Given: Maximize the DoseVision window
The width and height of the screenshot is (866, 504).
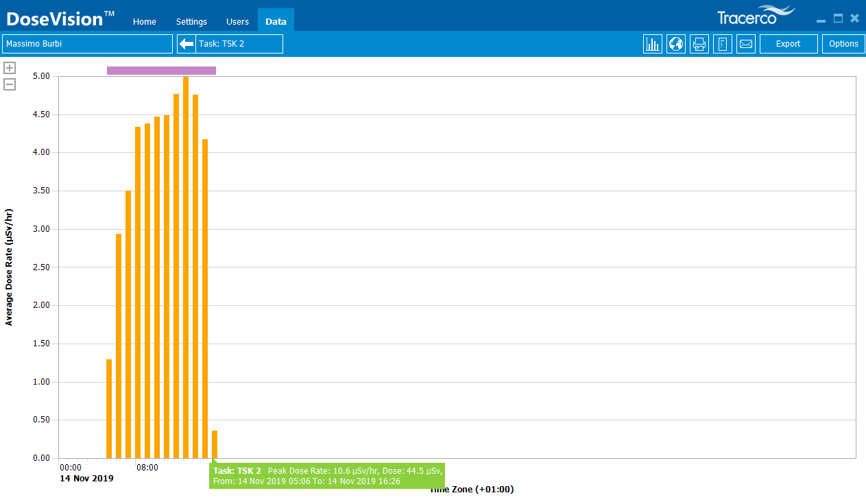Looking at the screenshot, I should (x=838, y=19).
